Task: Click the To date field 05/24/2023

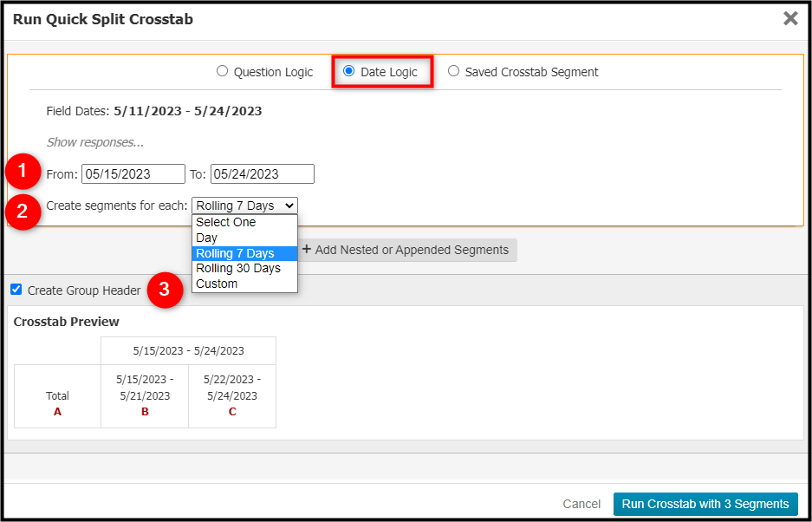Action: [x=263, y=174]
